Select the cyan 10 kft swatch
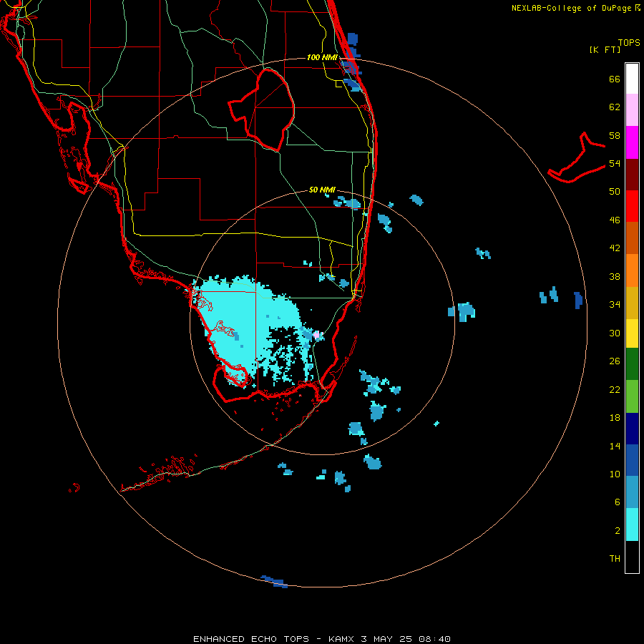This screenshot has width=644, height=644. 632,525
